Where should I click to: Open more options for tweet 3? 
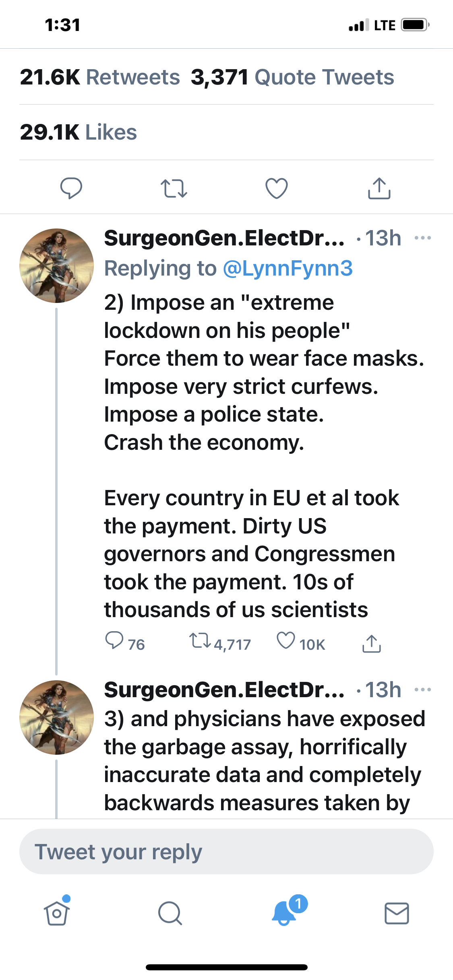(423, 690)
